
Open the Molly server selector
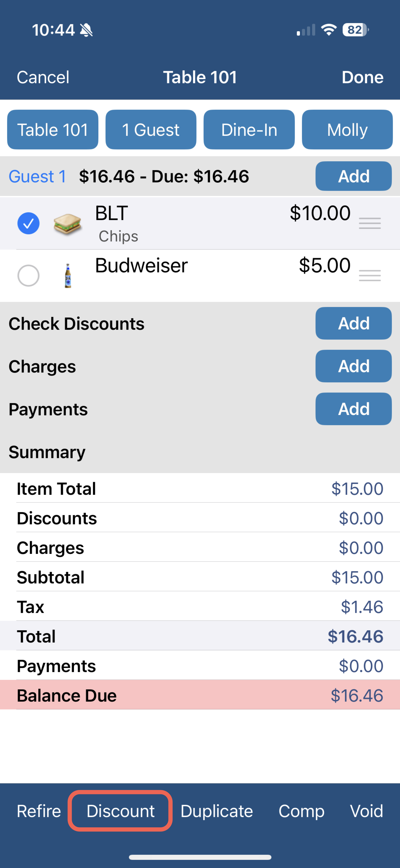(x=347, y=130)
